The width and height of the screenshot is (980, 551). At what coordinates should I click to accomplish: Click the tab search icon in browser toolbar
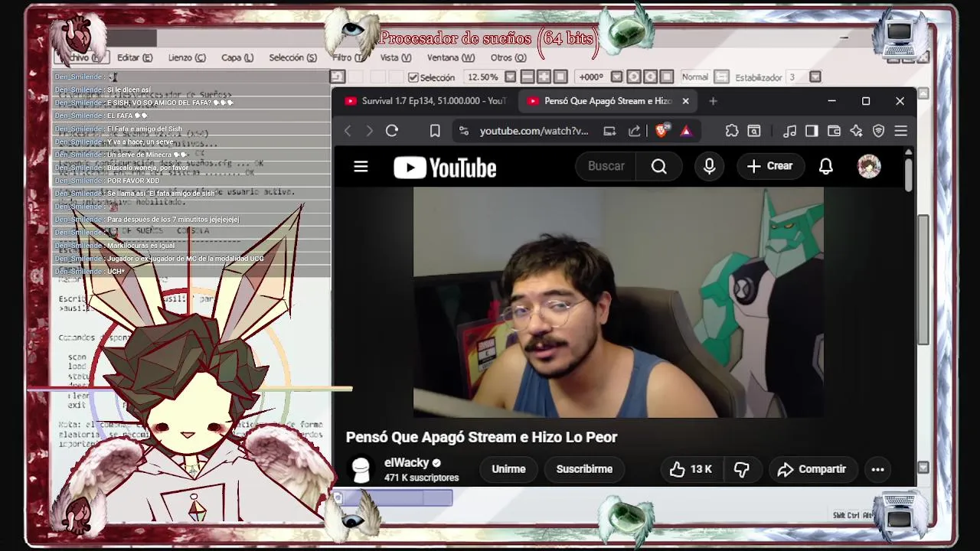coord(754,131)
